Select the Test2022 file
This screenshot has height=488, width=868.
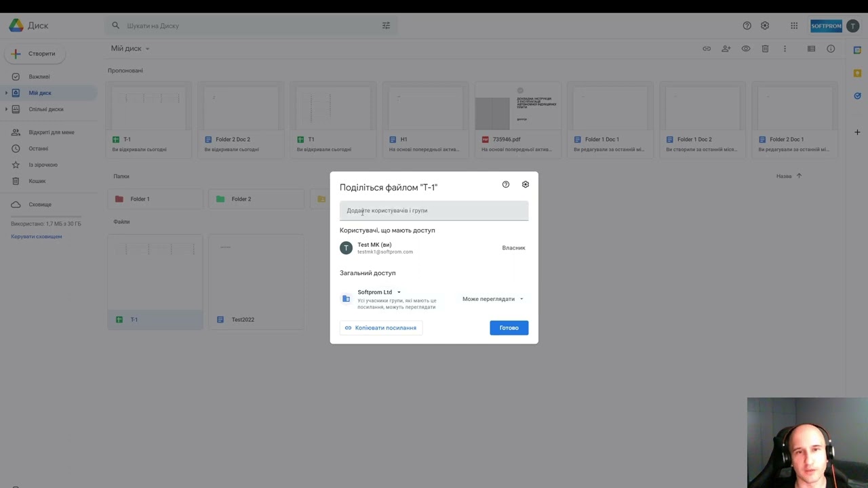[x=256, y=282]
